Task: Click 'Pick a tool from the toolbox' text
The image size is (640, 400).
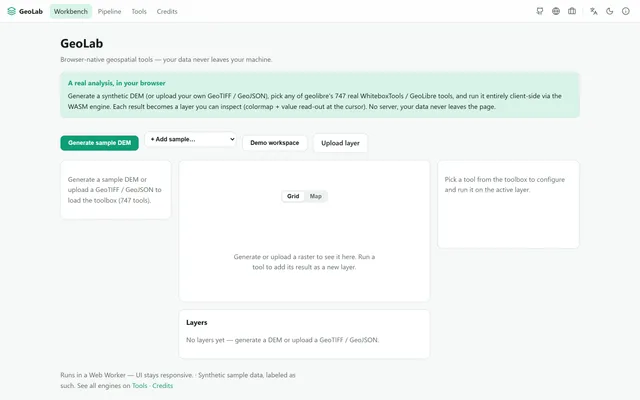Action: pyautogui.click(x=504, y=184)
